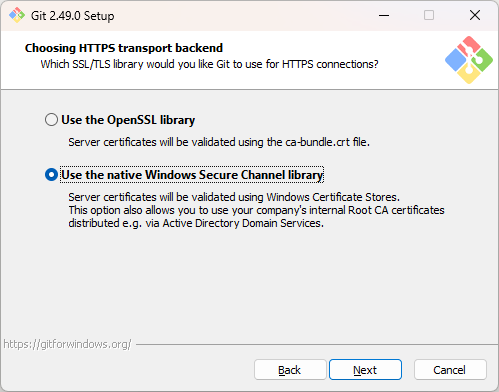Click the Git icon in the title bar

[17, 15]
